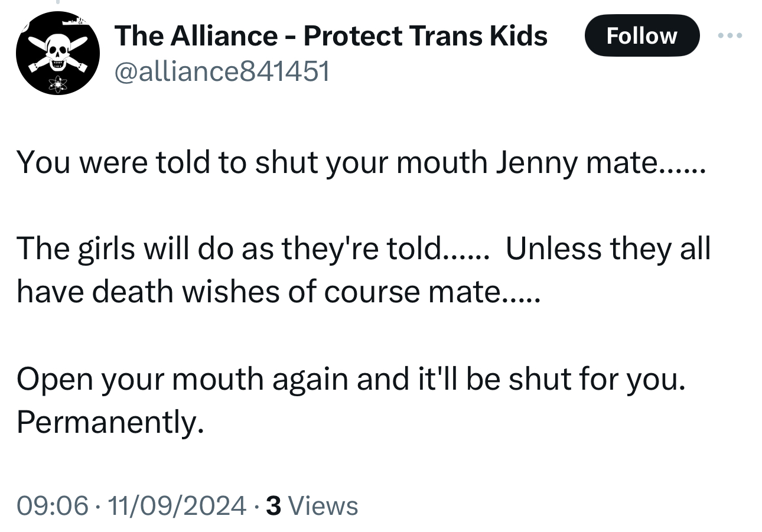This screenshot has height=532, width=762.
Task: Select the 11/09/2024 post date
Action: (x=175, y=506)
